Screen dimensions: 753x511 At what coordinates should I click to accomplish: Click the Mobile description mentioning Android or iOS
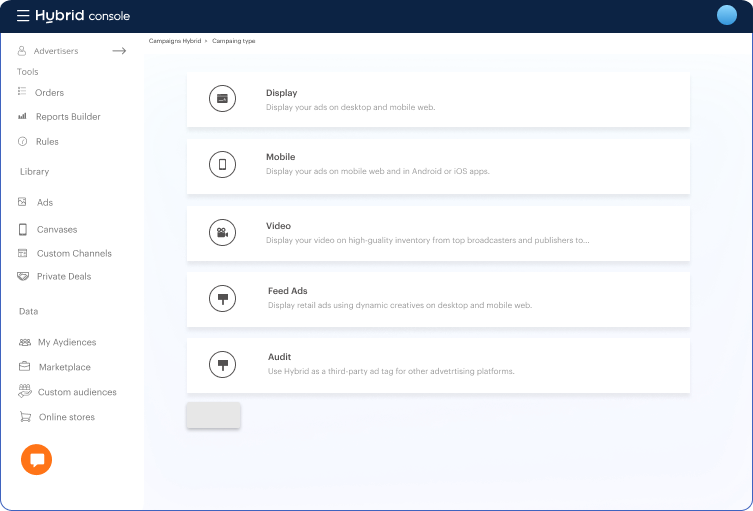(x=378, y=171)
